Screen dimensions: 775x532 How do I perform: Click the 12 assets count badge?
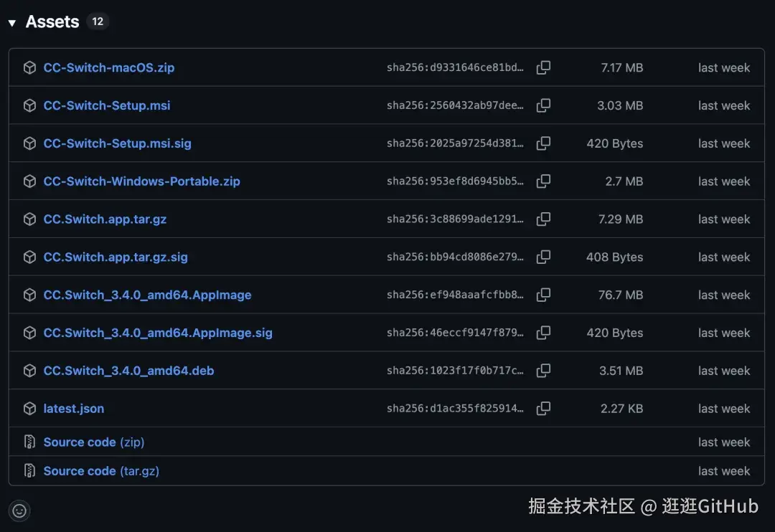pyautogui.click(x=97, y=22)
